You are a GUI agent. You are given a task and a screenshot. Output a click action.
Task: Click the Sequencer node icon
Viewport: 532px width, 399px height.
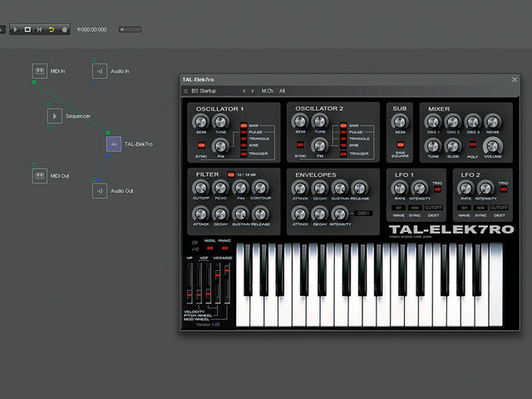tap(55, 116)
